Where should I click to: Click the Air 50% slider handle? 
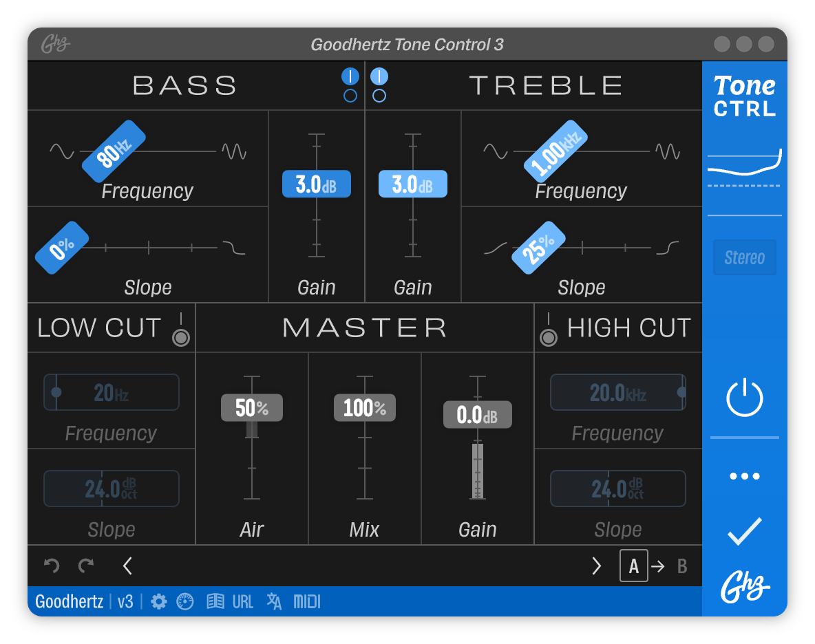click(252, 408)
